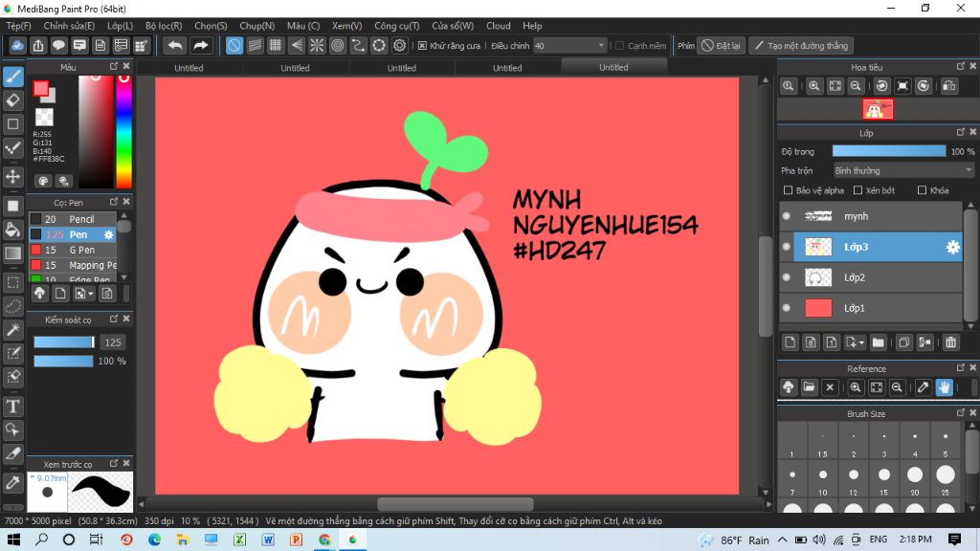
Task: Expand brush add dropdown arrow
Action: 91,294
